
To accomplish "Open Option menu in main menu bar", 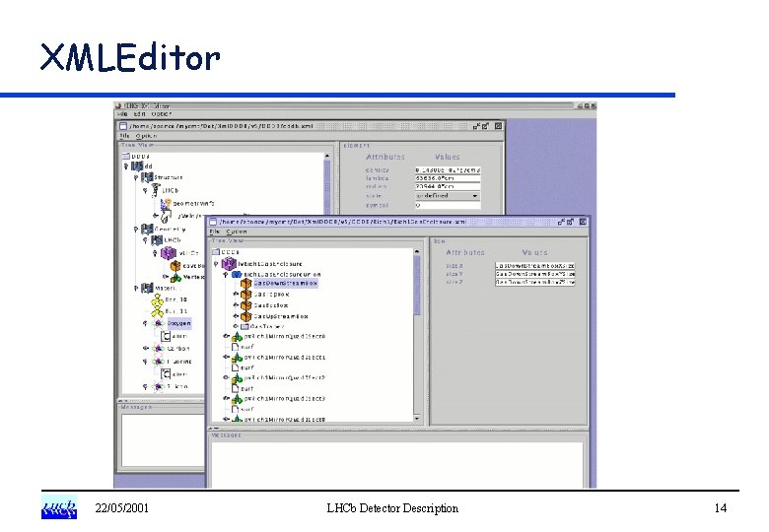I will pyautogui.click(x=161, y=114).
